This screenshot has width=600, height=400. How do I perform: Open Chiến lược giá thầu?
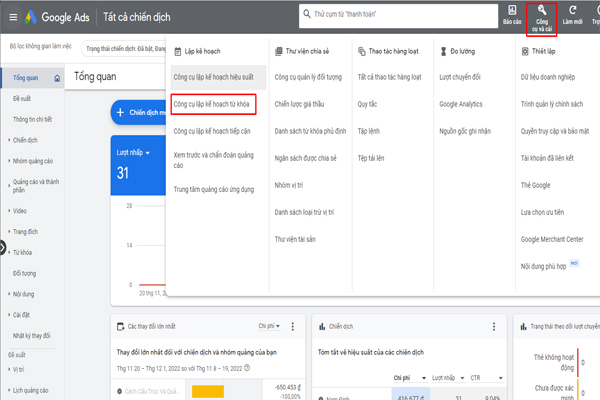299,104
